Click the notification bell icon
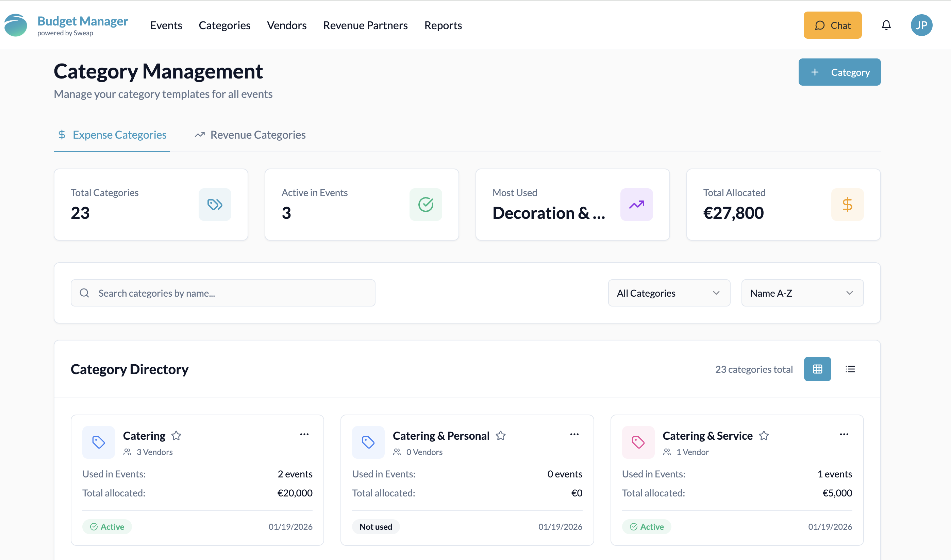The width and height of the screenshot is (951, 560). [x=886, y=25]
